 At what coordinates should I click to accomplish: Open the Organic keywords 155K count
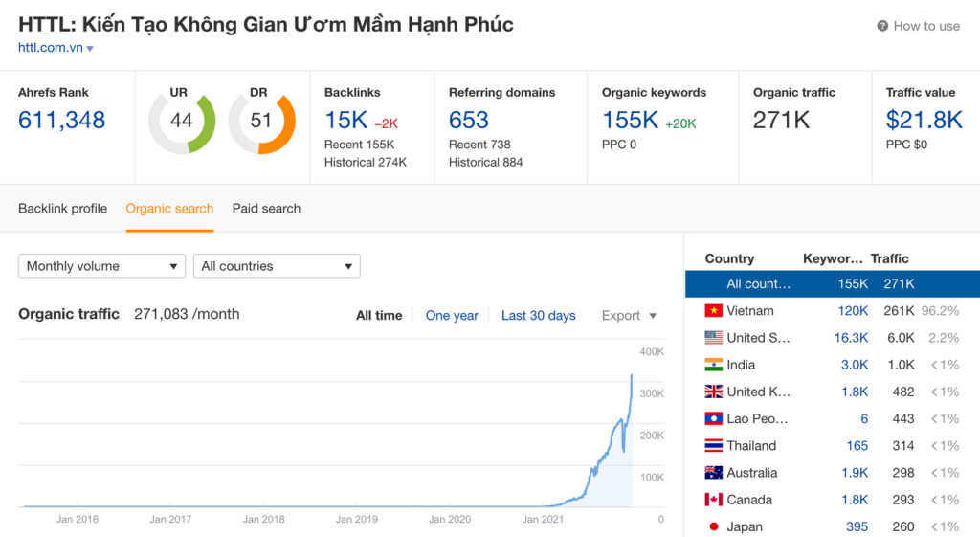tap(630, 120)
